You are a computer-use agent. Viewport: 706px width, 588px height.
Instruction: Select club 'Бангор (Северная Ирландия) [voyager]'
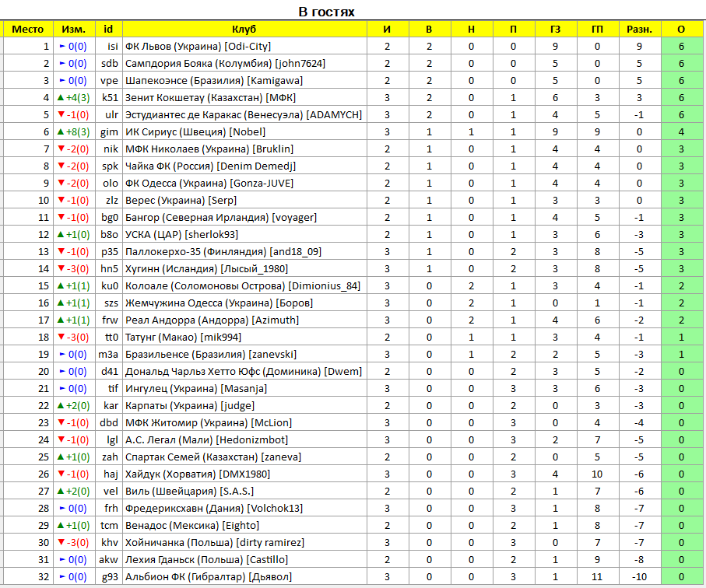pos(221,217)
